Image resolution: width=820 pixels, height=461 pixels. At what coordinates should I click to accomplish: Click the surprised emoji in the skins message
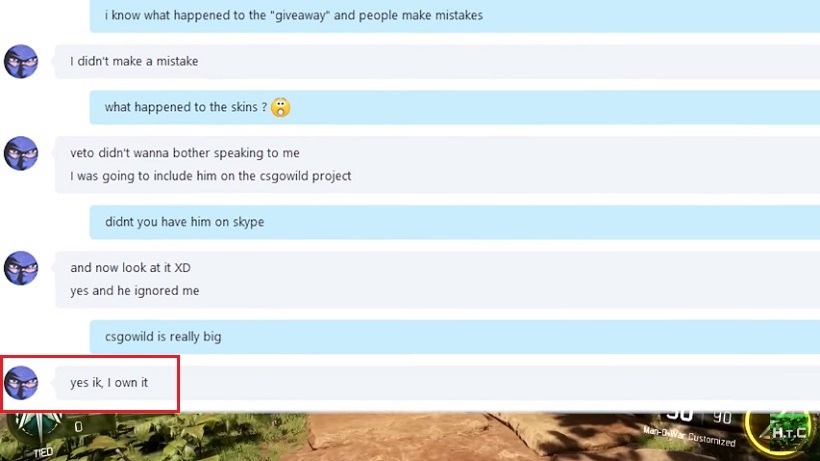(281, 107)
